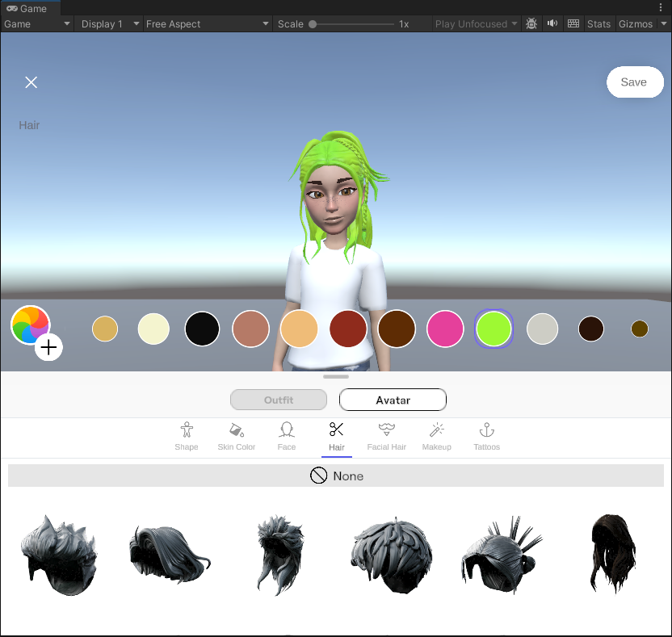Open the Free Aspect dropdown
This screenshot has width=672, height=637.
click(x=208, y=24)
